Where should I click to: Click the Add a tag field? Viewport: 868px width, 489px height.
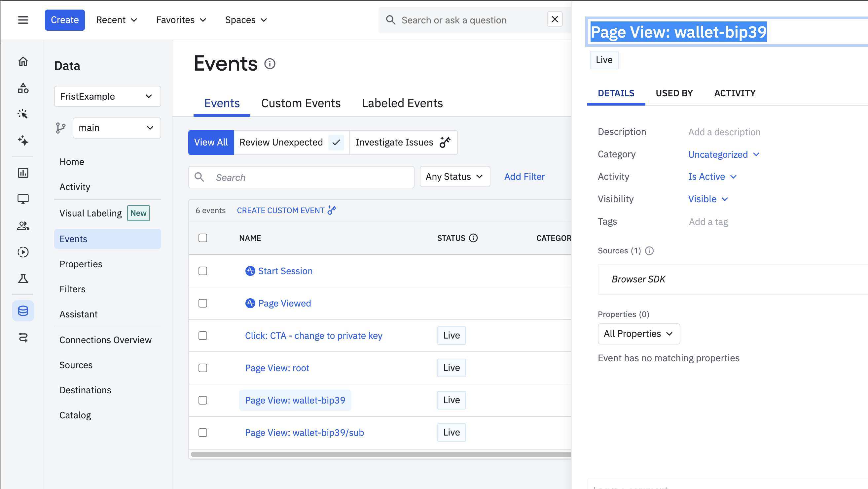click(x=708, y=222)
